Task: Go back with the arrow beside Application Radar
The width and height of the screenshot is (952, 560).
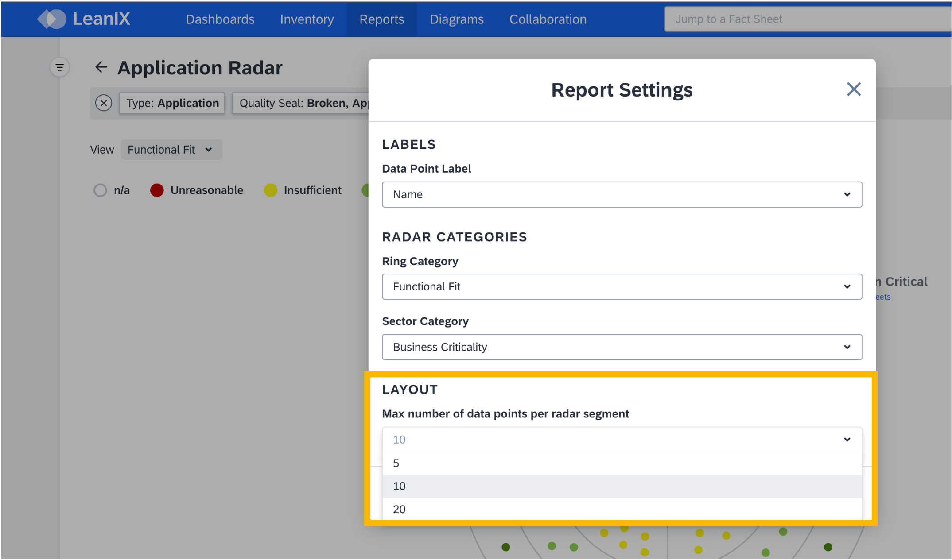Action: tap(101, 67)
